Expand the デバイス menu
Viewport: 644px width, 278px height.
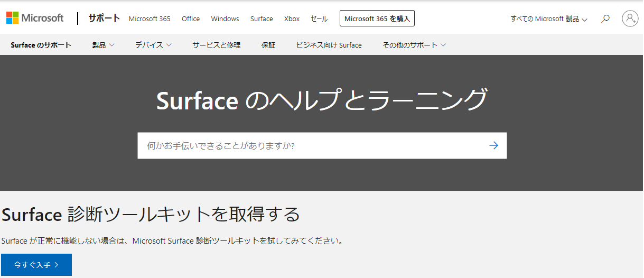tap(153, 45)
